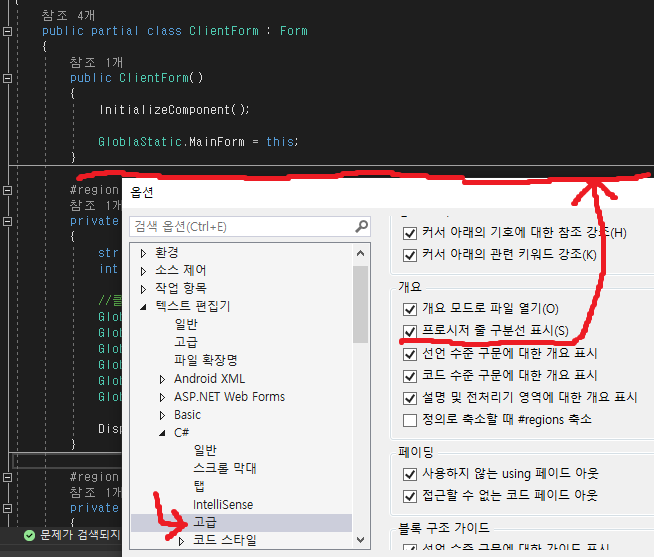Select 스크롤 막대 under C#
654x557 pixels.
225,469
